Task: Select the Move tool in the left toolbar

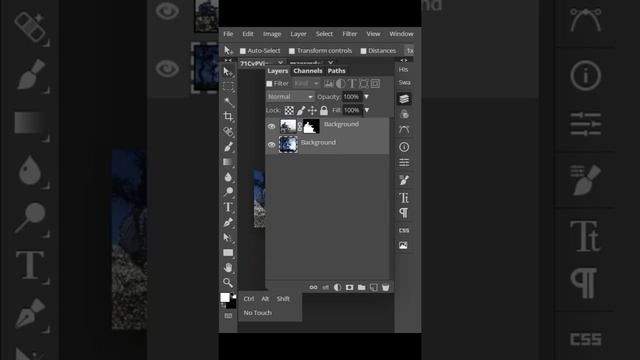Action: pos(228,72)
